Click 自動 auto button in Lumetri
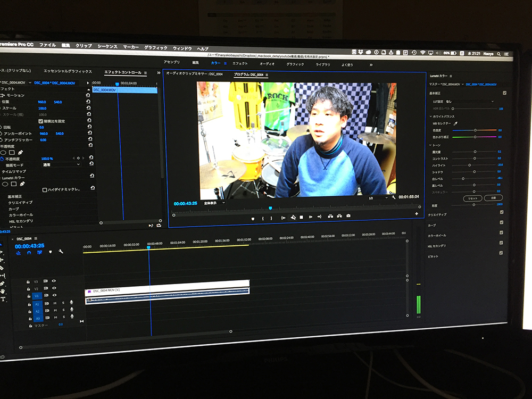Image resolution: width=532 pixels, height=399 pixels. pos(493,197)
